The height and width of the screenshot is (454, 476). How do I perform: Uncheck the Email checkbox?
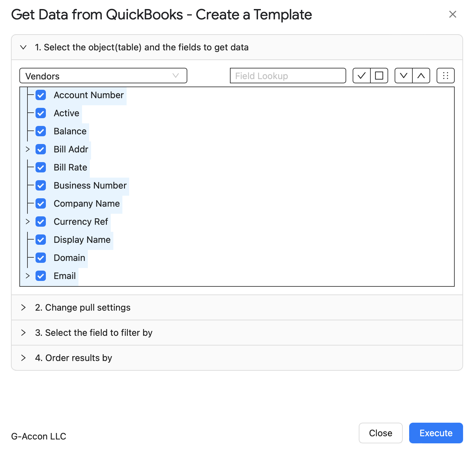(x=41, y=276)
